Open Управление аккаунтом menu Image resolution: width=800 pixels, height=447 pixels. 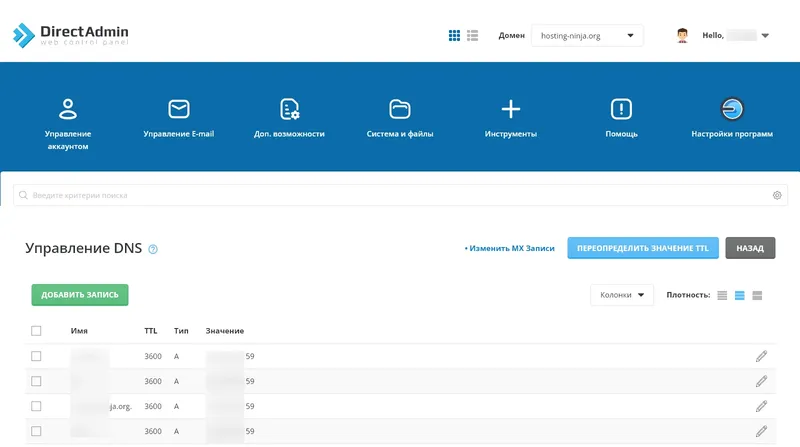tap(68, 124)
